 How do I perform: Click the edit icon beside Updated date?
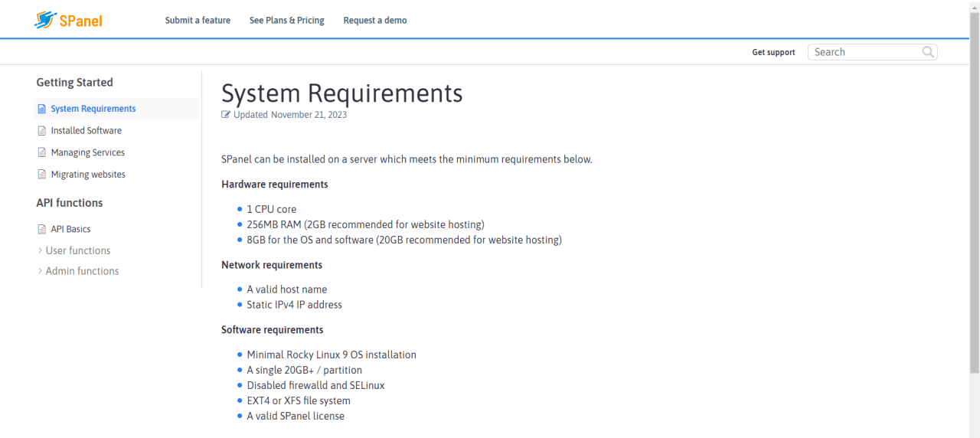[226, 115]
